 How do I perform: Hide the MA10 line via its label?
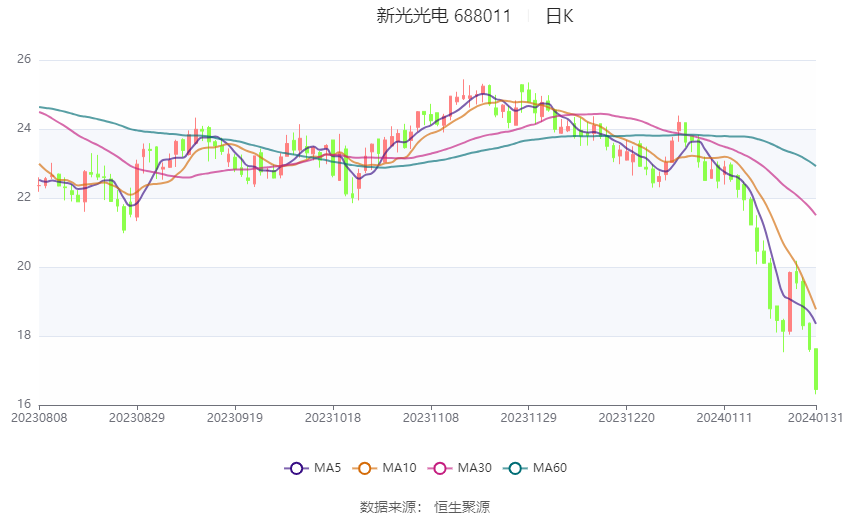[400, 468]
